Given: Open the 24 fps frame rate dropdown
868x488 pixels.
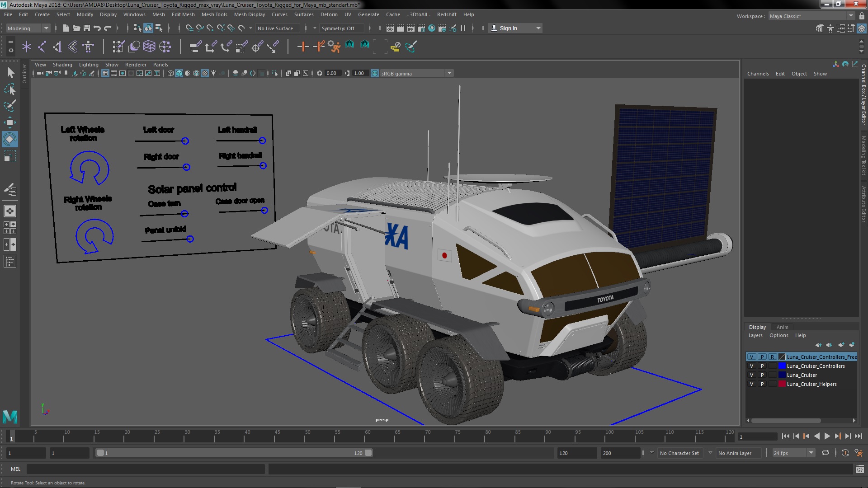Looking at the screenshot, I should point(793,453).
